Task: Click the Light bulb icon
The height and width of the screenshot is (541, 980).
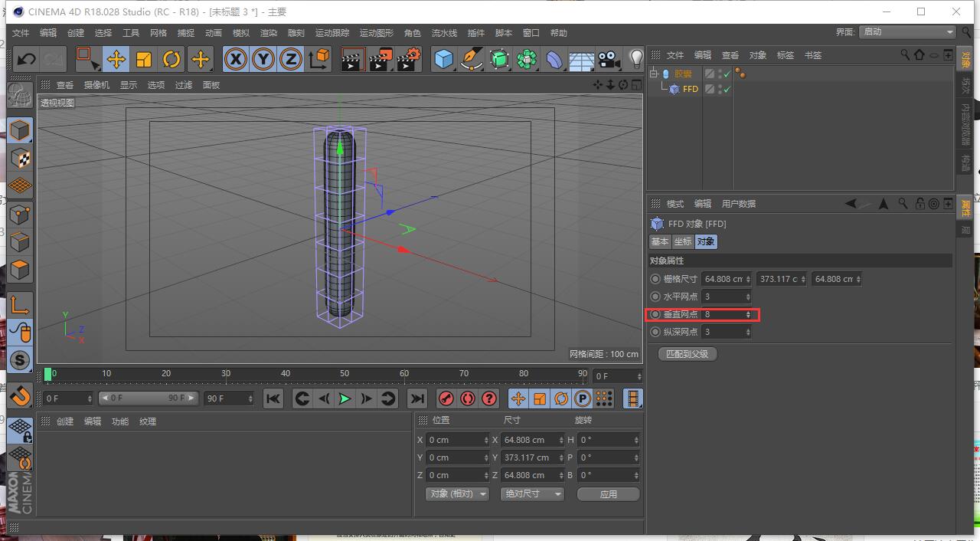Action: click(x=635, y=59)
